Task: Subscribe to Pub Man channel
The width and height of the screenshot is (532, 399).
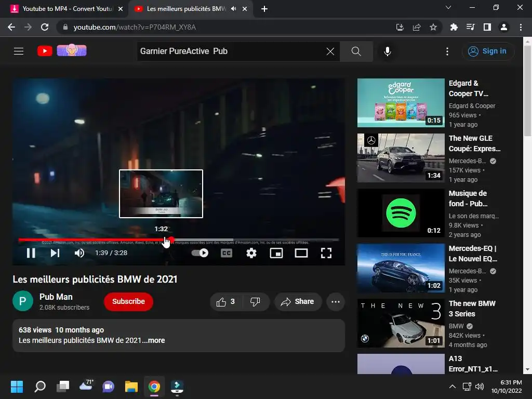Action: tap(129, 302)
